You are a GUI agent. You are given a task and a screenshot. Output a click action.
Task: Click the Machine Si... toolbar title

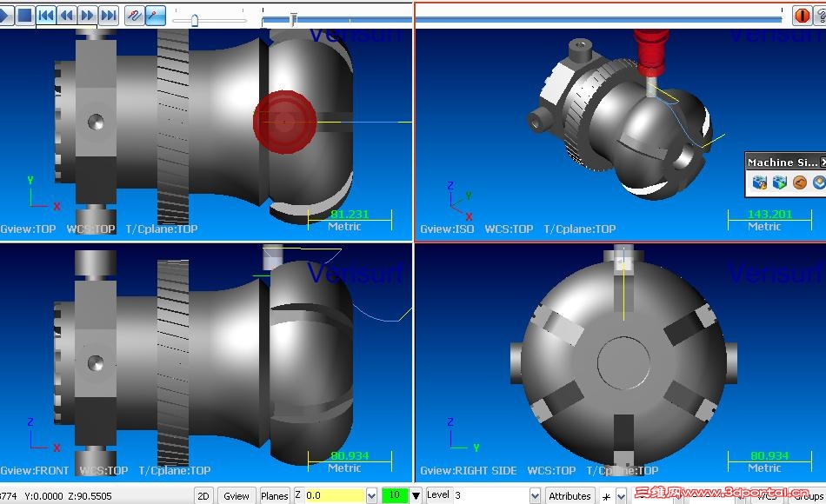(x=783, y=162)
